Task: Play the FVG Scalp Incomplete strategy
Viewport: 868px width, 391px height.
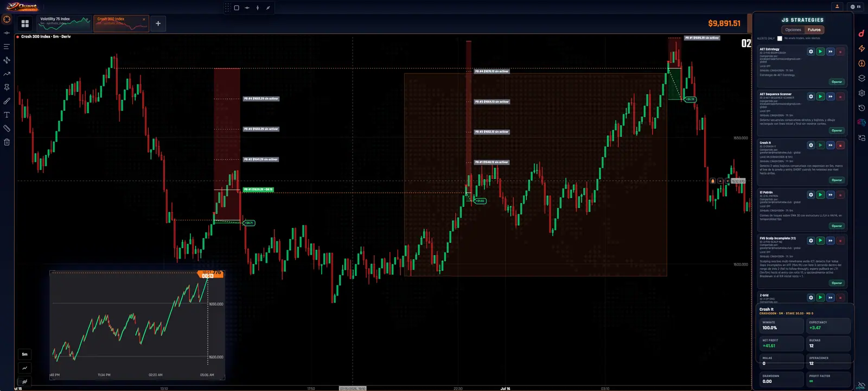Action: [820, 240]
